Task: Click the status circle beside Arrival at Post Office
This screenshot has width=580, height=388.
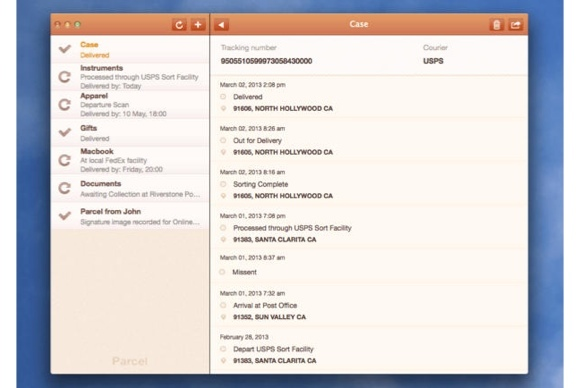Action: pyautogui.click(x=223, y=306)
